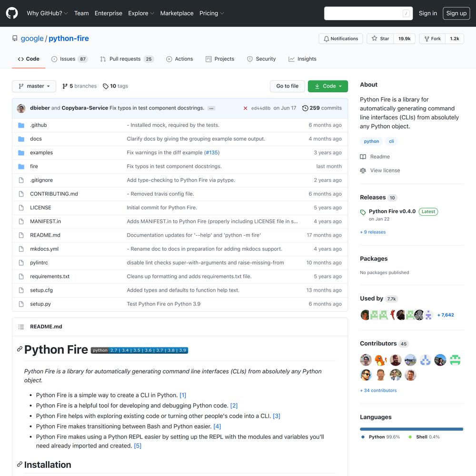
Task: Open the fire folder
Action: point(34,166)
